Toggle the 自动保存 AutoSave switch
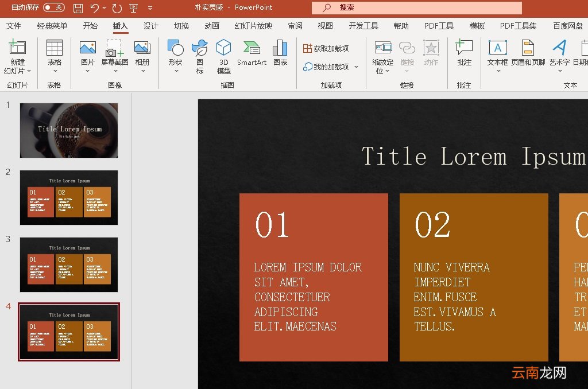The image size is (588, 389). 53,7
